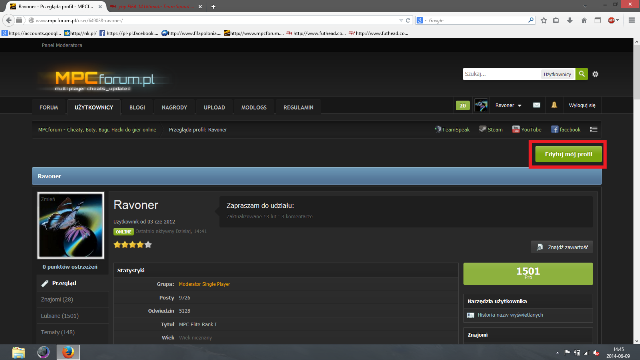This screenshot has width=640, height=360.
Task: Click the Wyloguj się link
Action: click(582, 105)
